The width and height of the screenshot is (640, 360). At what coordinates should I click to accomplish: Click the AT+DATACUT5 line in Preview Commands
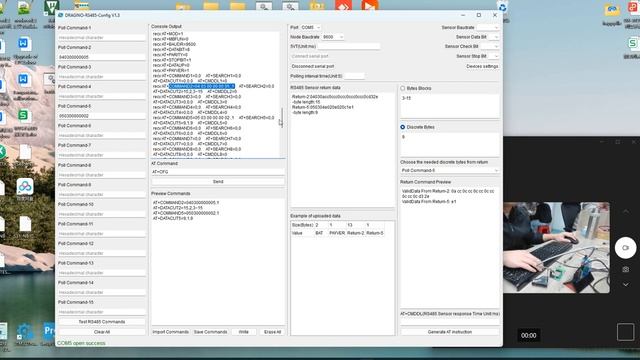tap(173, 218)
